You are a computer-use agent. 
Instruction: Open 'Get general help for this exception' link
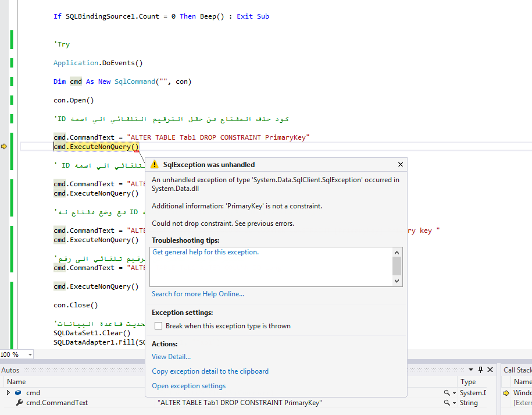[x=205, y=252]
